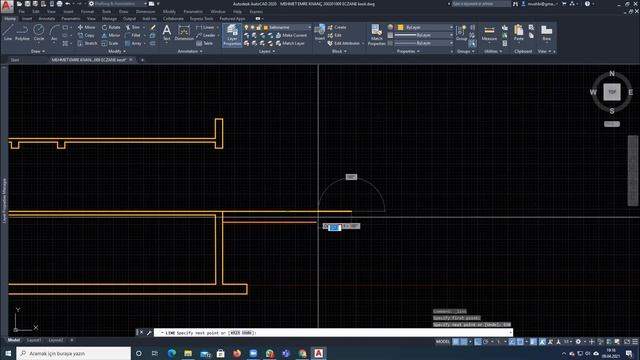The width and height of the screenshot is (640, 360).
Task: Open the ByLayer lineweight dropdown
Action: point(424,35)
